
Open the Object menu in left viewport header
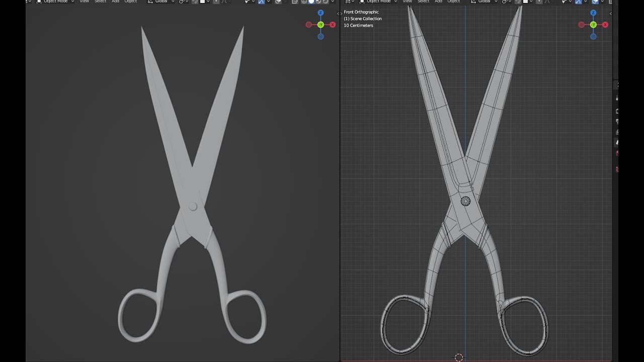click(x=131, y=2)
